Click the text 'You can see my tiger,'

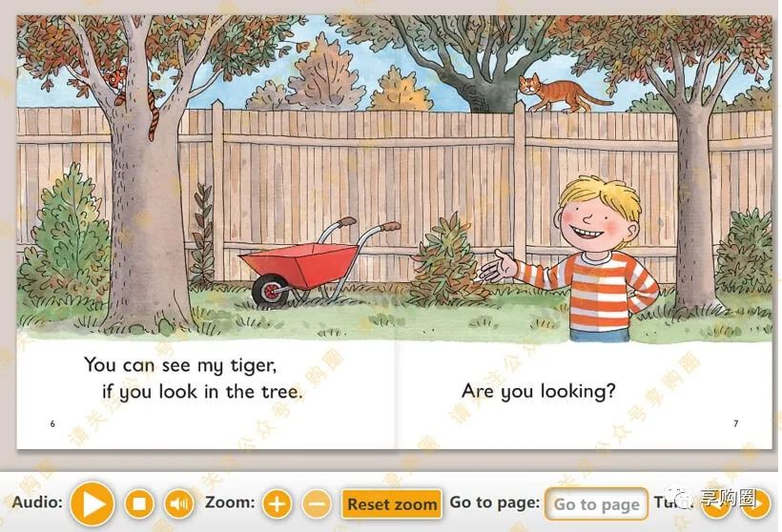tap(180, 365)
